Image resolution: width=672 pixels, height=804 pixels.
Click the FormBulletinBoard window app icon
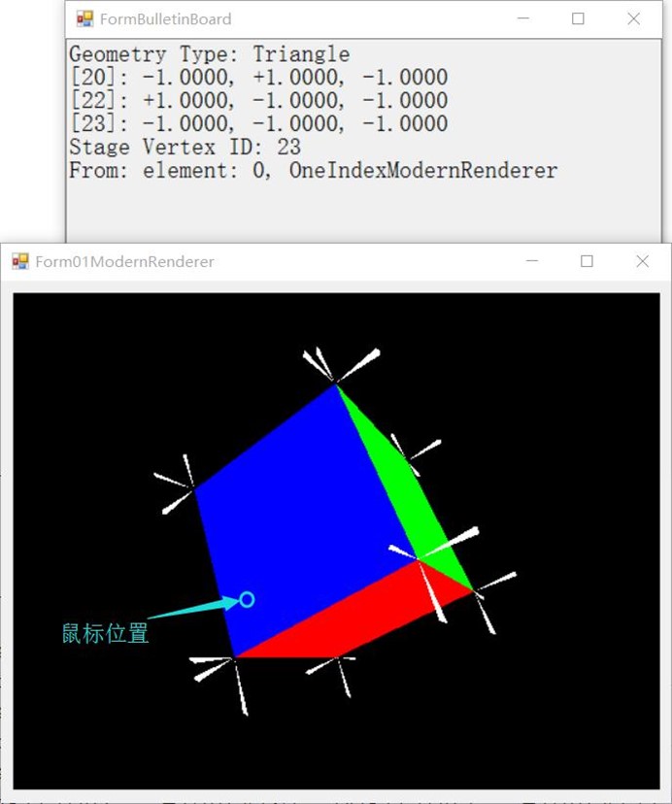coord(84,19)
